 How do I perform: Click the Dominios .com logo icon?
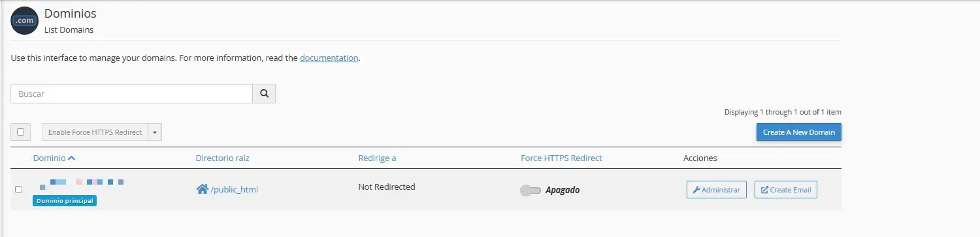click(x=25, y=20)
